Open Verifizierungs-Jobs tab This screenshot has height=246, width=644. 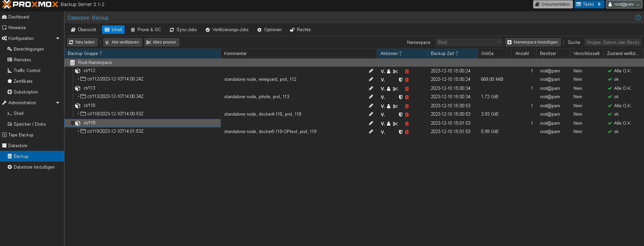tap(227, 30)
